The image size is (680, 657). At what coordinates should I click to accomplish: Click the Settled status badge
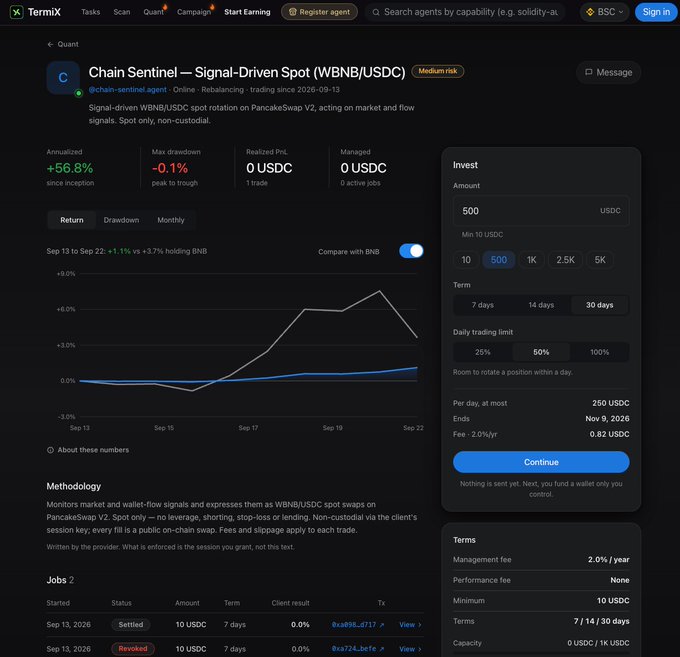[131, 624]
